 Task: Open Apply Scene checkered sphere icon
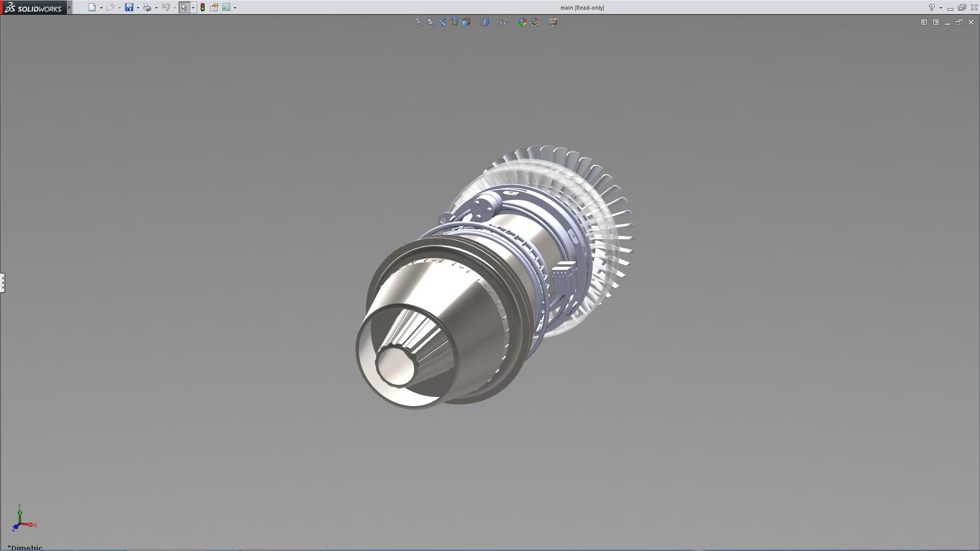(534, 22)
